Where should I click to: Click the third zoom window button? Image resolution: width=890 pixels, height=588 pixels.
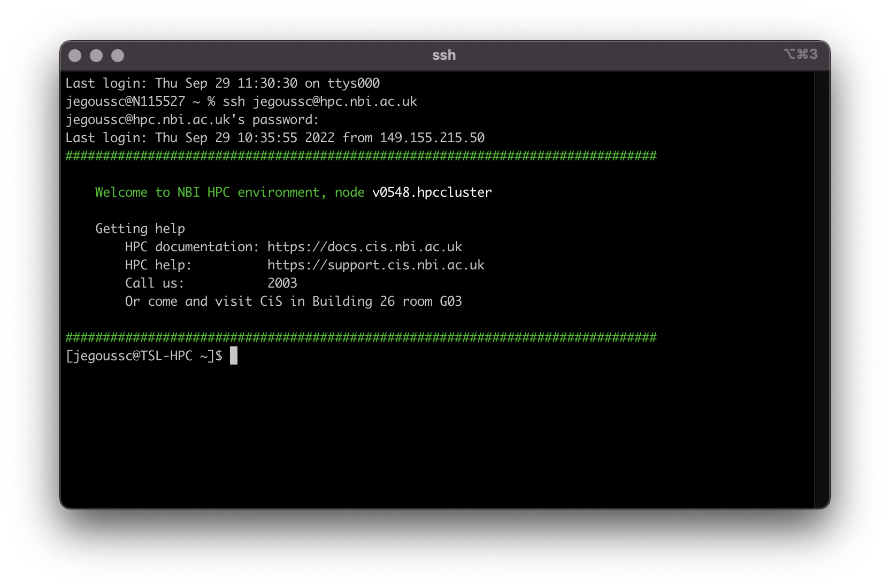(x=118, y=56)
